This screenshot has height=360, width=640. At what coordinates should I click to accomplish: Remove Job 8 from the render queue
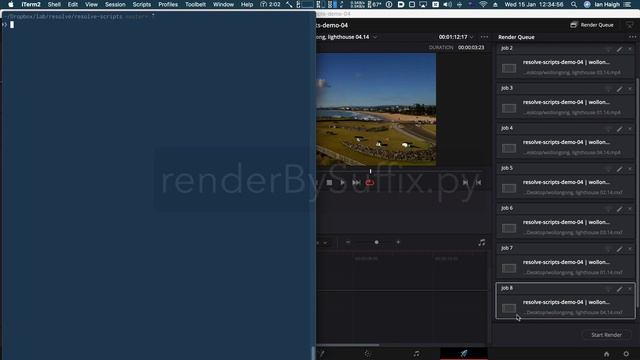pyautogui.click(x=630, y=289)
